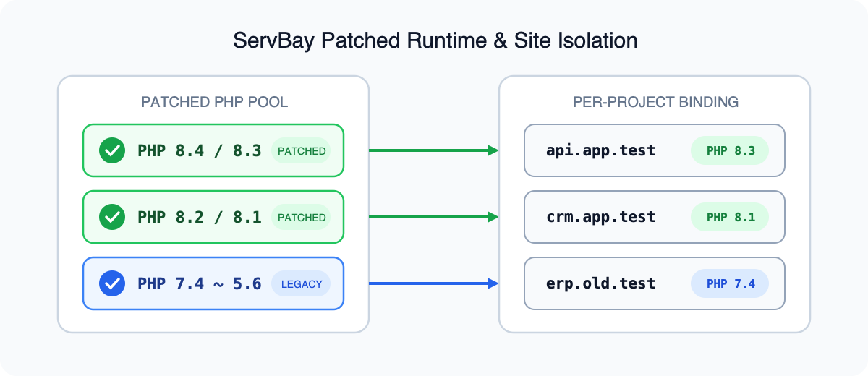Click the PHP 8.1 pill for crm.app.test
Viewport: 868px width, 376px height.
click(x=730, y=217)
